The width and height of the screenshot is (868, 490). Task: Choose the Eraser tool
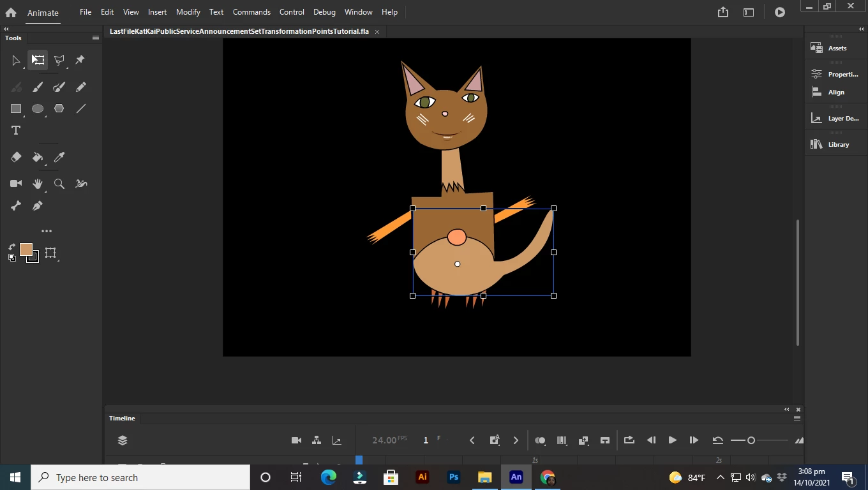click(x=16, y=157)
